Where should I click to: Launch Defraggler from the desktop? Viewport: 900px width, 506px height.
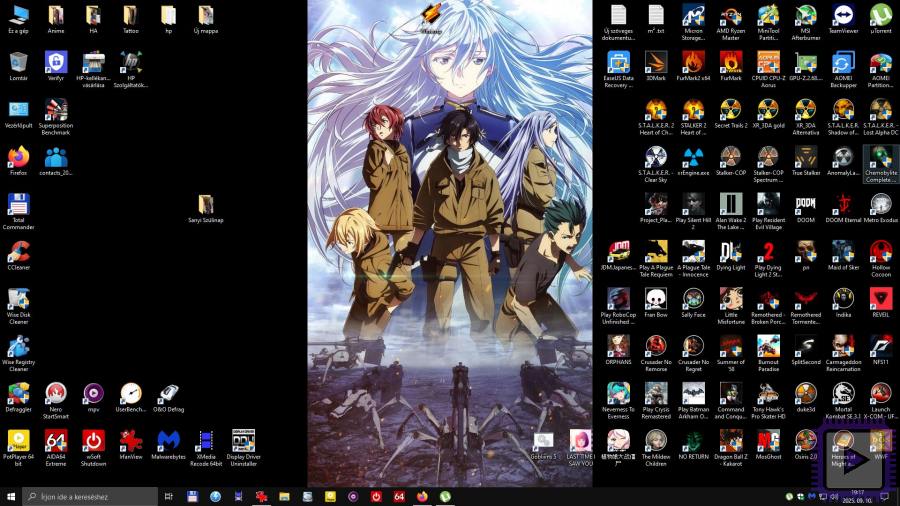click(18, 398)
